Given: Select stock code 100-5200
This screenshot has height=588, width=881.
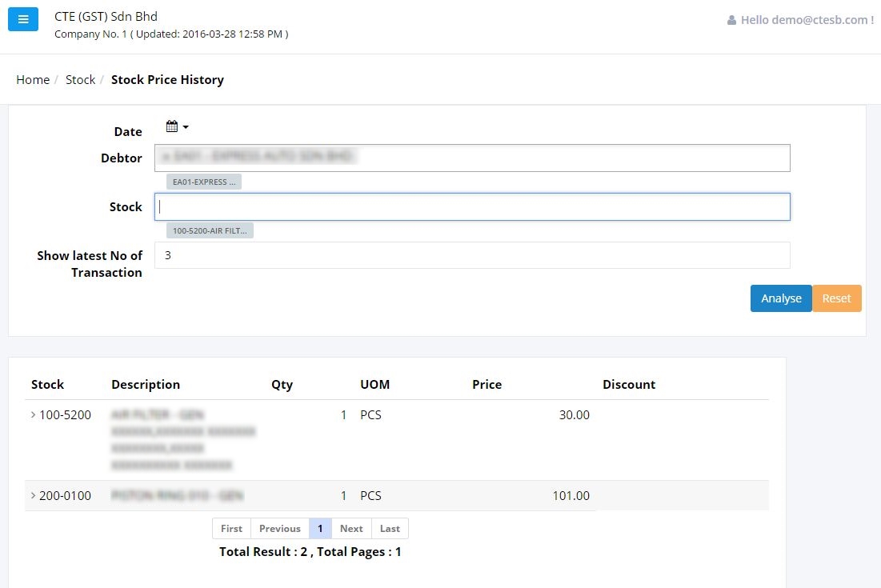Looking at the screenshot, I should pos(65,415).
